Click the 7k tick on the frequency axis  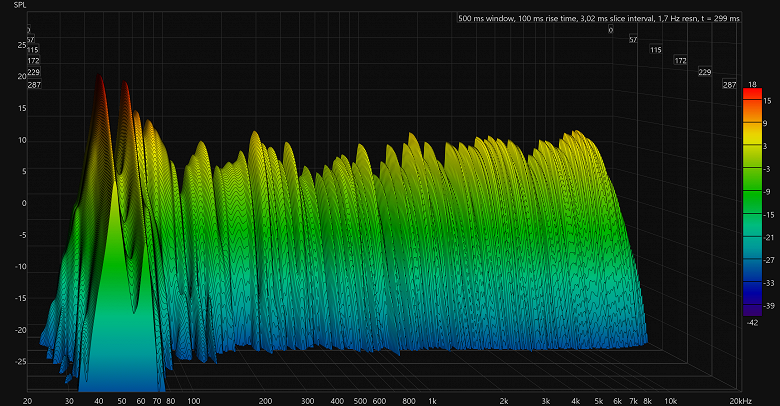pos(633,401)
